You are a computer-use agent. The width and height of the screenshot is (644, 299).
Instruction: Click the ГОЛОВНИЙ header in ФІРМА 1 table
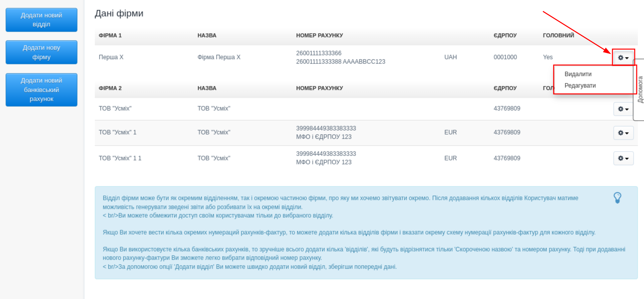click(558, 36)
